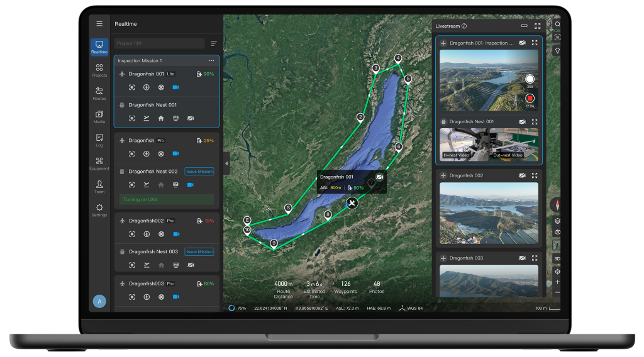The image size is (644, 357).
Task: Click return-home icon for Dragonfish Nest 001
Action: pos(161,118)
